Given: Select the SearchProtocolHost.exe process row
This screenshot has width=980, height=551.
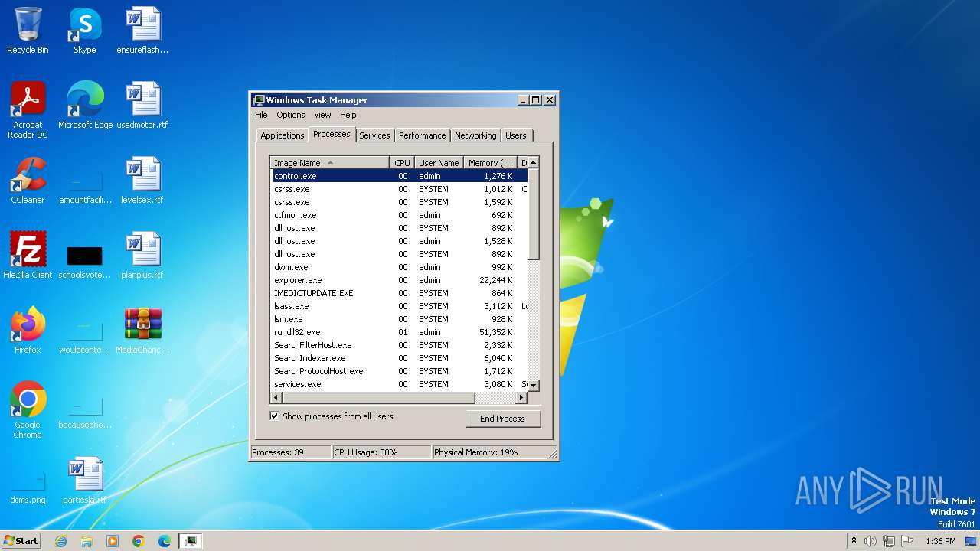Looking at the screenshot, I should pyautogui.click(x=399, y=371).
